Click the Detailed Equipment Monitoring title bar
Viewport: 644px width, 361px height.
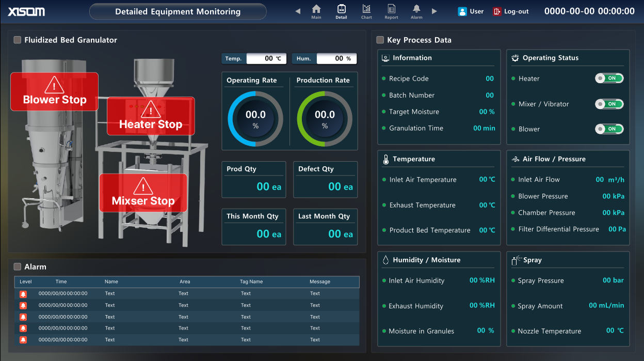coord(178,11)
